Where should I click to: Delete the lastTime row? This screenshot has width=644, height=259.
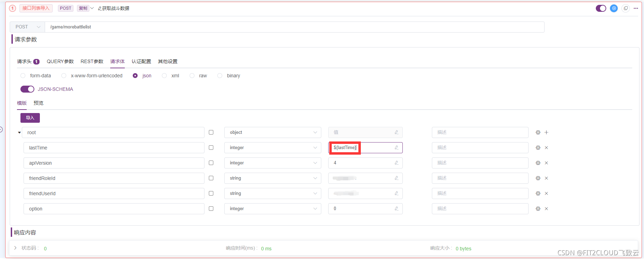546,148
